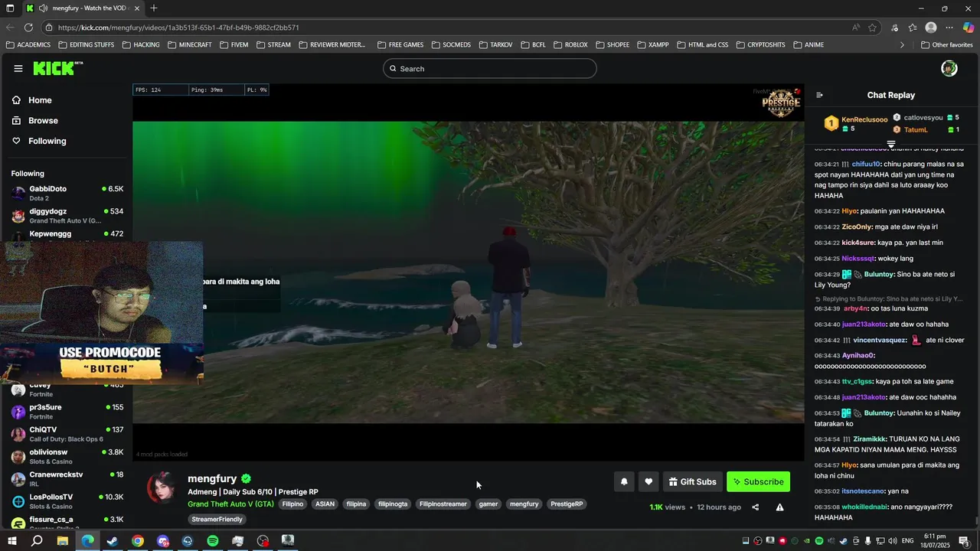
Task: Open the Grand Theft Auto V (GTA) category link
Action: coord(230,504)
